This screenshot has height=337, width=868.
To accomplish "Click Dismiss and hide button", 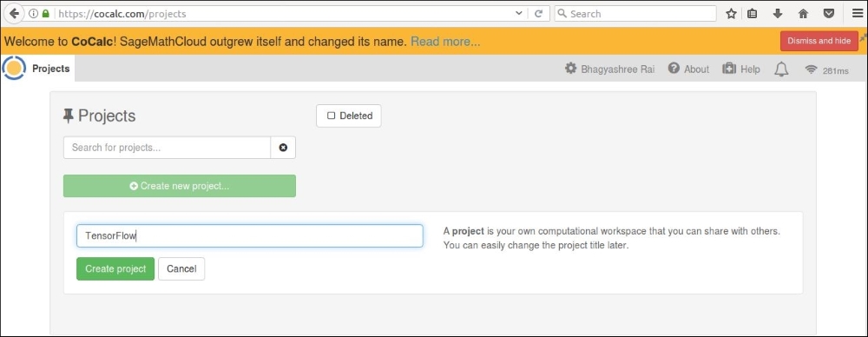I will click(x=819, y=41).
